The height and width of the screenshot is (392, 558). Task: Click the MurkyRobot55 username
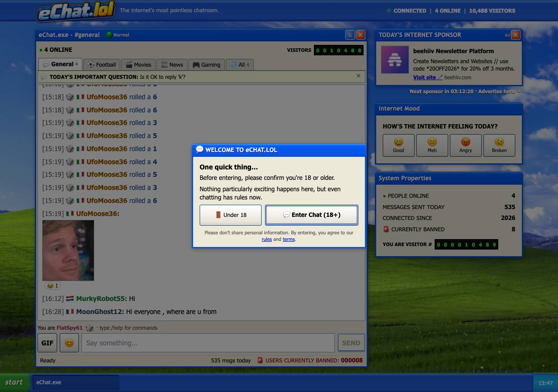(102, 299)
